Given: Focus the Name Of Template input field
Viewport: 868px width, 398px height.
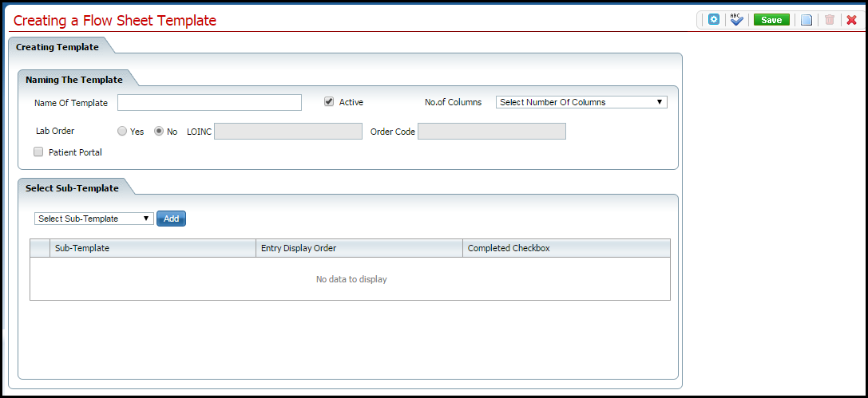Looking at the screenshot, I should pyautogui.click(x=209, y=102).
